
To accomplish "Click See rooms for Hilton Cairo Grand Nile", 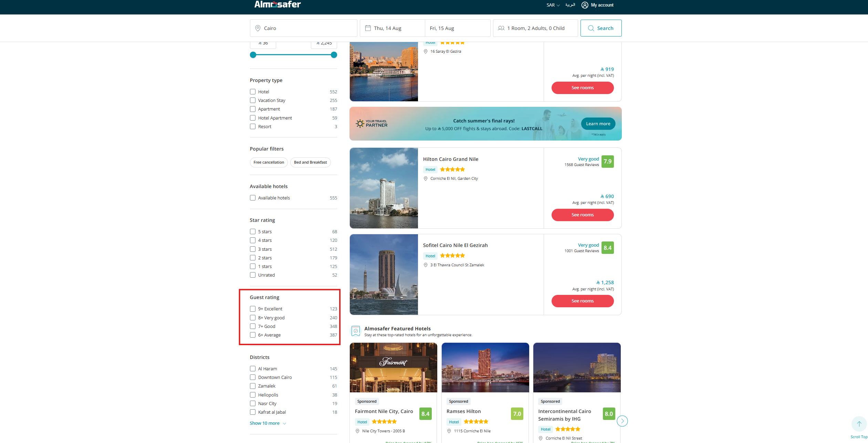I will pyautogui.click(x=582, y=215).
